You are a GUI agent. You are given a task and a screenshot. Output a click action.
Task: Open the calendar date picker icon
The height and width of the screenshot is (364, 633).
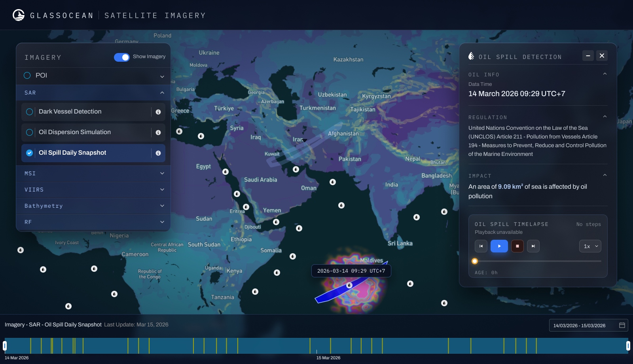(x=622, y=325)
